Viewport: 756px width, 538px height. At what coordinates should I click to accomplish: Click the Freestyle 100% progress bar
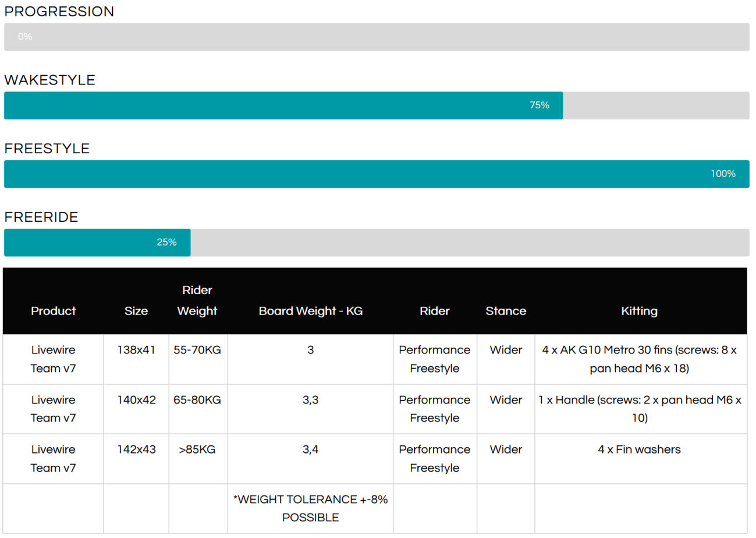377,174
